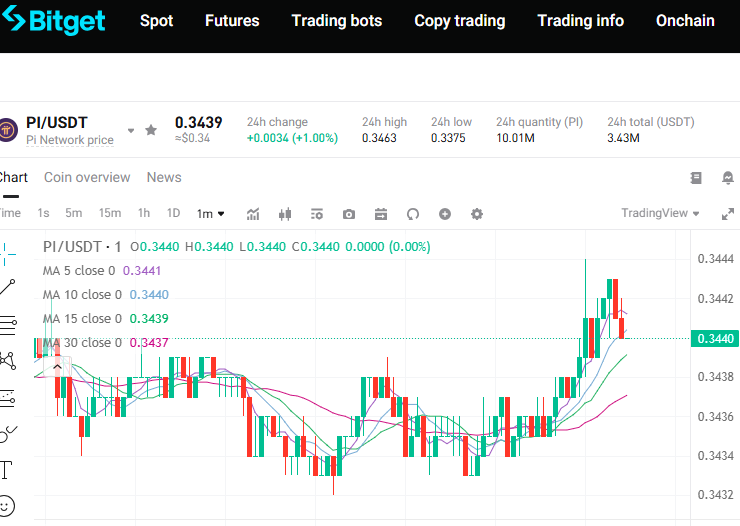740x526 pixels.
Task: Switch to the News tab
Action: click(164, 177)
